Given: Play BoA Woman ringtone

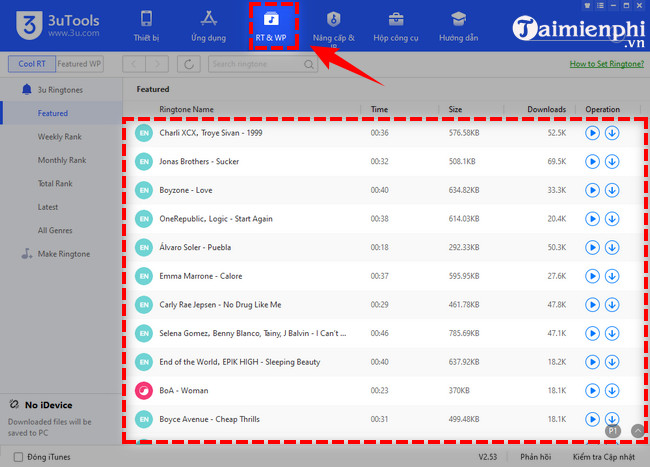Looking at the screenshot, I should click(x=592, y=391).
